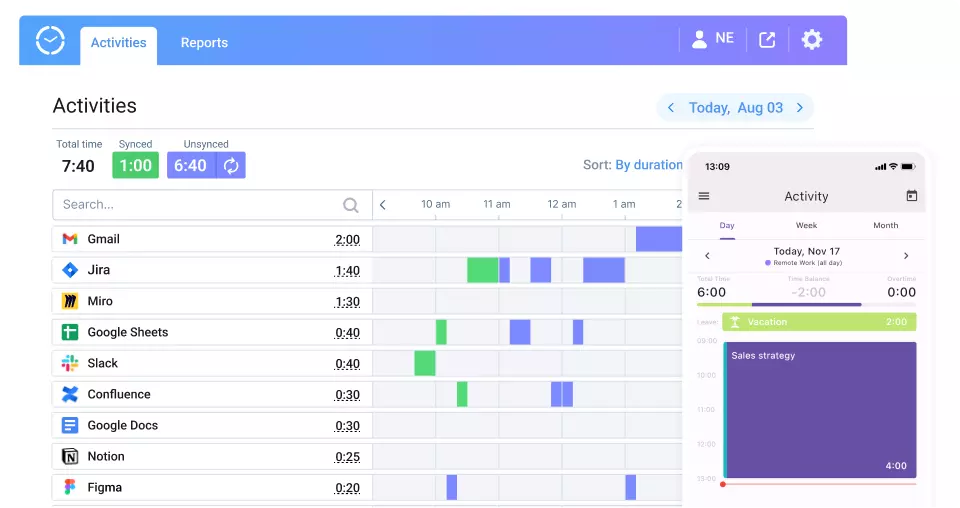The width and height of the screenshot is (960, 508).
Task: Select the green Jira timeline block
Action: point(482,270)
